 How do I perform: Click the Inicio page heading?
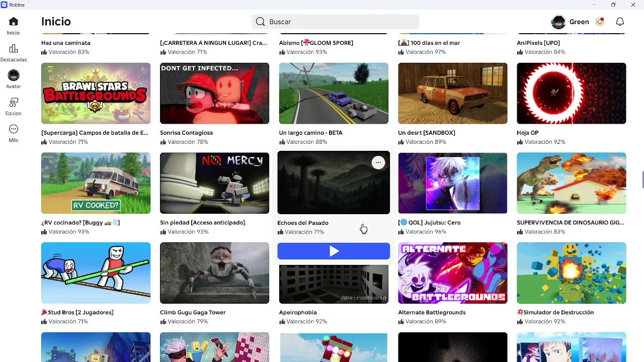[56, 22]
